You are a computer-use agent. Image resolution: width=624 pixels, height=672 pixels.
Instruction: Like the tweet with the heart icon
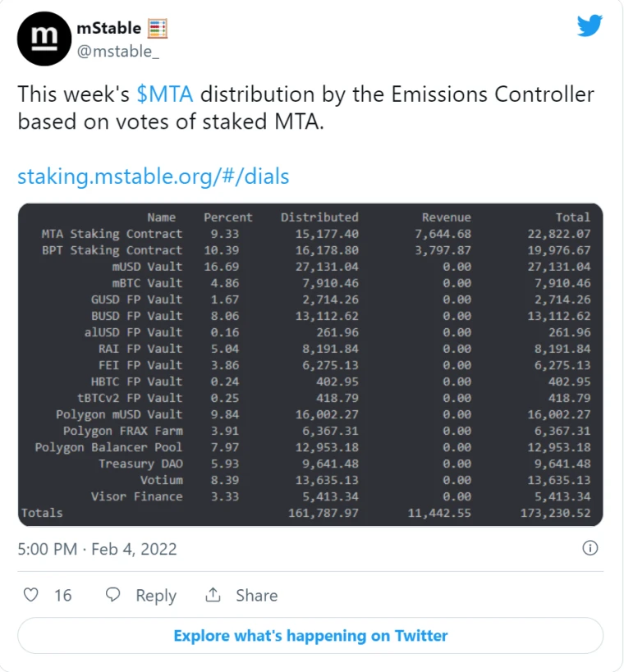tap(31, 595)
